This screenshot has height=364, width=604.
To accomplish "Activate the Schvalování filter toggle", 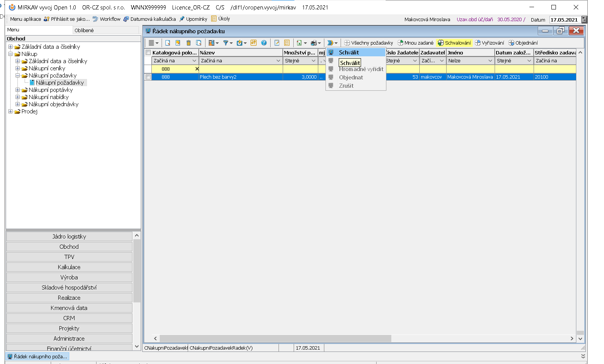I will [x=454, y=43].
